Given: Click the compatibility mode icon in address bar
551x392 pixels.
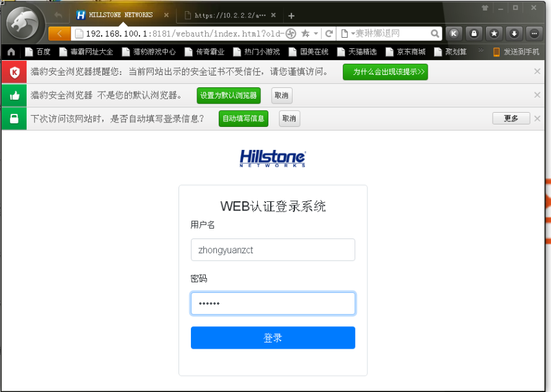Looking at the screenshot, I should pos(291,33).
